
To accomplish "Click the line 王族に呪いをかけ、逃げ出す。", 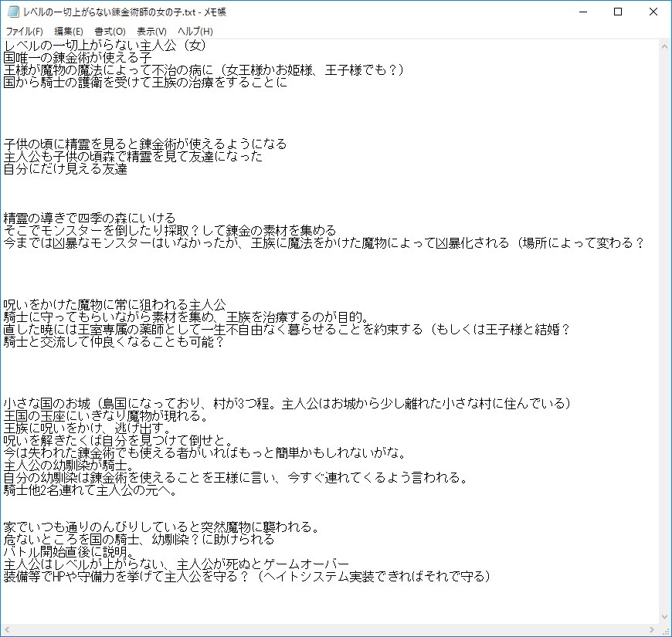I will click(x=88, y=429).
